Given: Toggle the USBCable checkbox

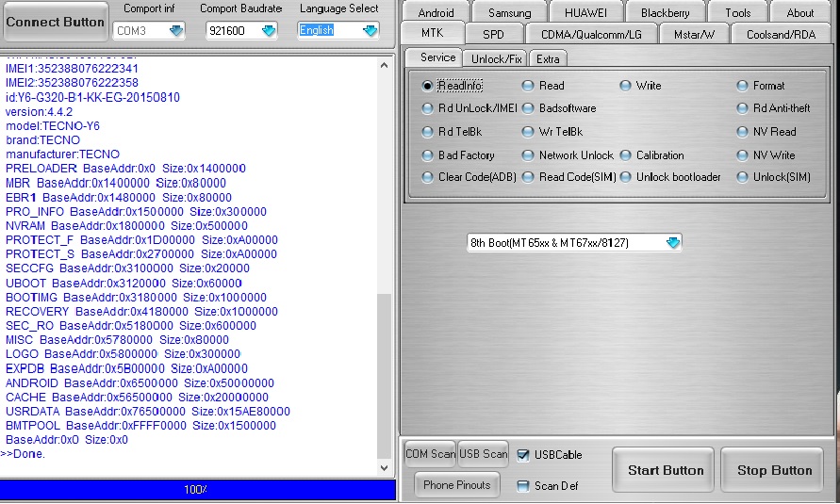Looking at the screenshot, I should click(x=523, y=455).
